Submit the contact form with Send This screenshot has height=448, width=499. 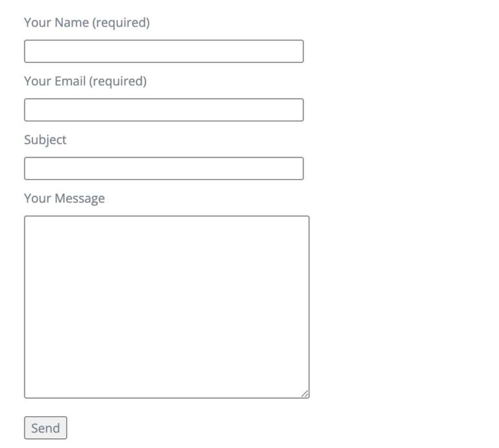(45, 428)
